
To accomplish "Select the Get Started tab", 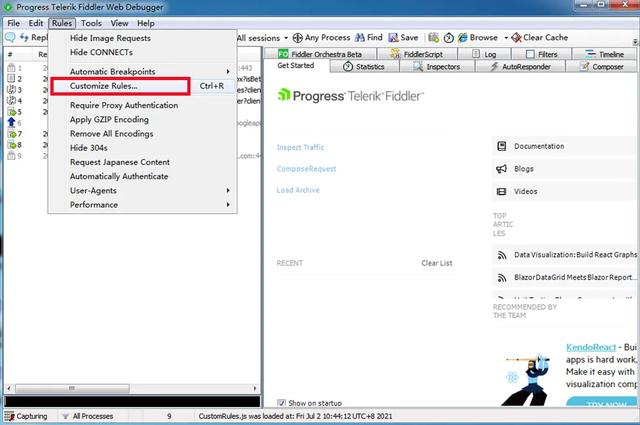I will tap(296, 66).
